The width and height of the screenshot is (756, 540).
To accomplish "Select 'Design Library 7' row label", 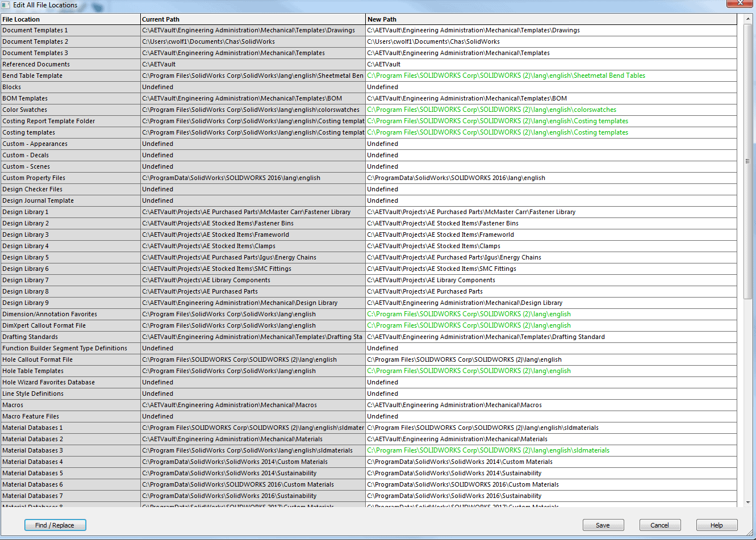I will (70, 280).
